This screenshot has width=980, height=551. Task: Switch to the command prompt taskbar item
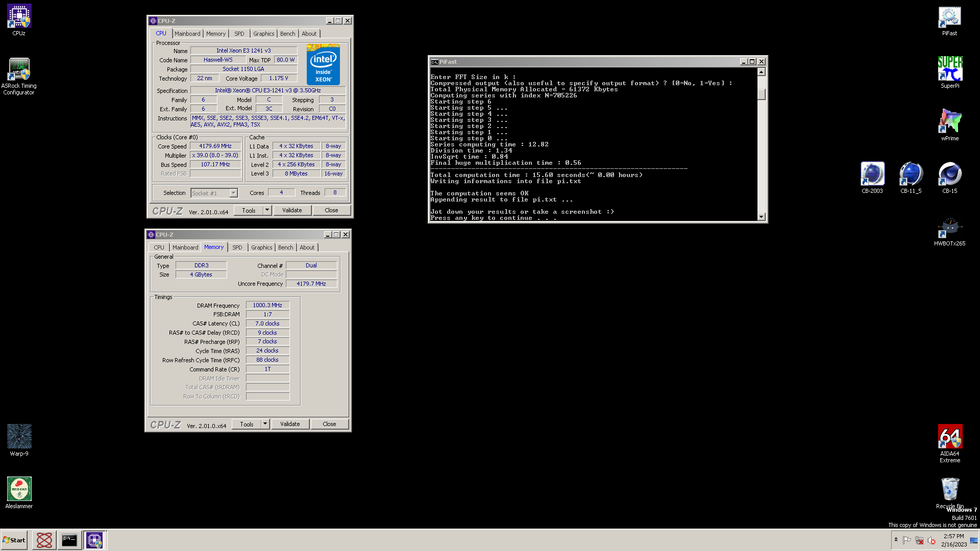pos(69,540)
